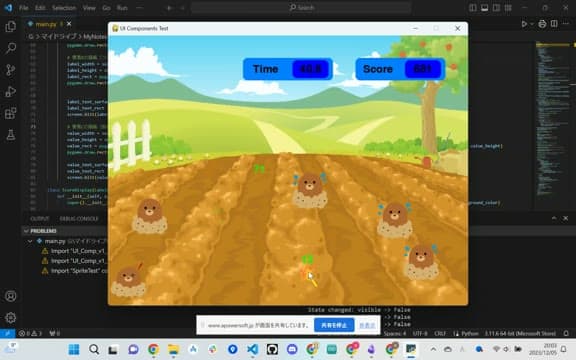Click the 非表示 hide link
Image resolution: width=576 pixels, height=360 pixels.
[x=367, y=325]
